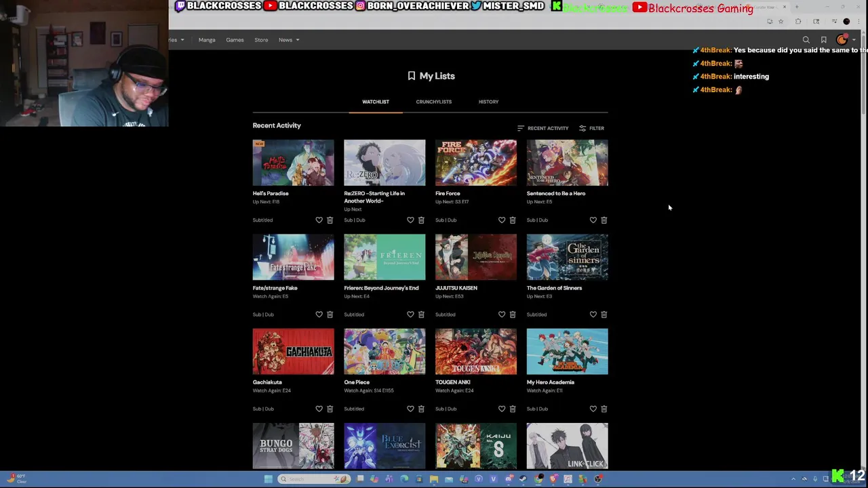
Task: Toggle heart on The Garden of Sinners
Action: pyautogui.click(x=593, y=314)
